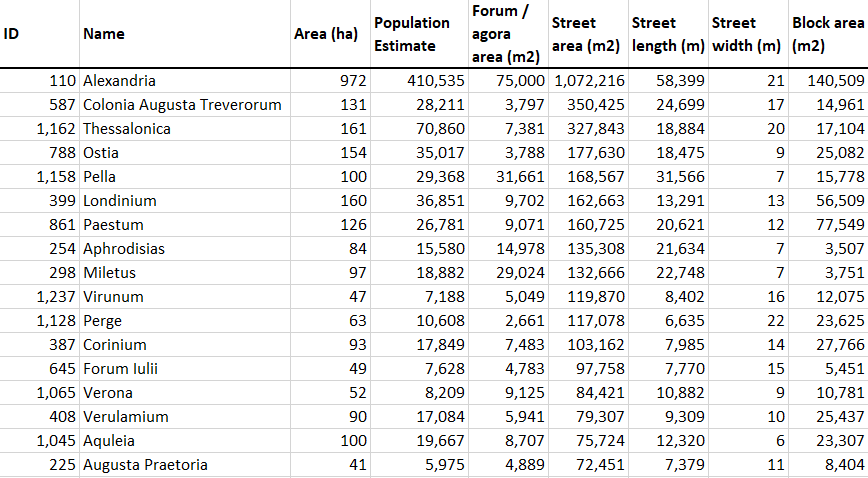
Task: Click Alexandria's block area 140,509
Action: point(828,81)
